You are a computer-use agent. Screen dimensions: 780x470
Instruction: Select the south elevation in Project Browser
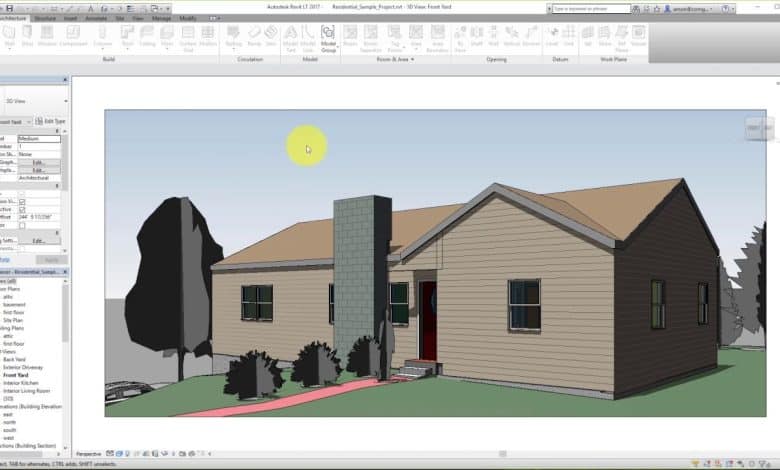point(9,430)
